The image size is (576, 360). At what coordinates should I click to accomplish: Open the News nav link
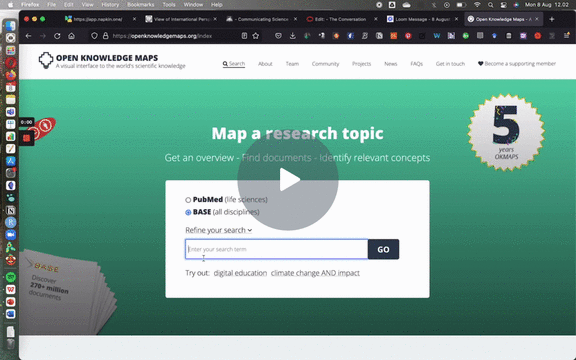point(390,64)
